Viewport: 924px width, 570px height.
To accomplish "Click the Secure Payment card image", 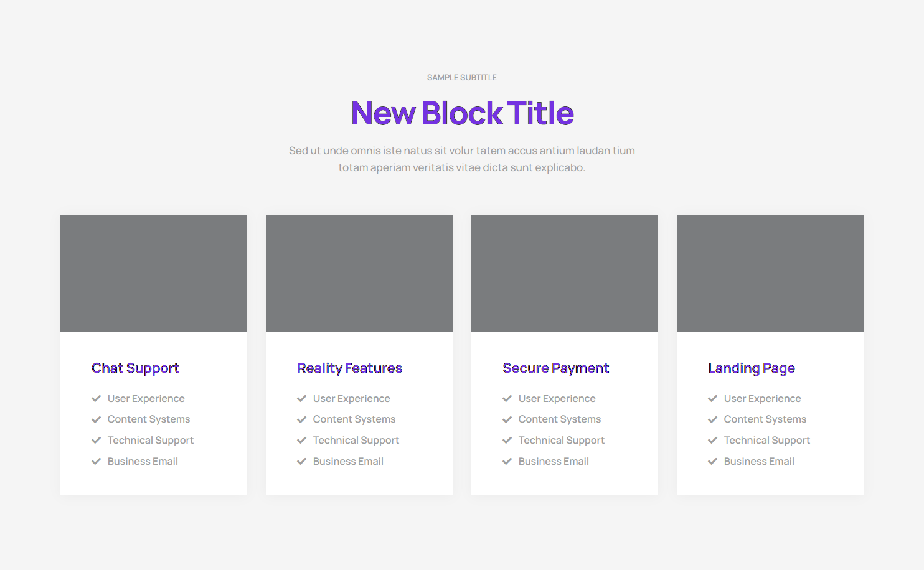I will tap(565, 273).
